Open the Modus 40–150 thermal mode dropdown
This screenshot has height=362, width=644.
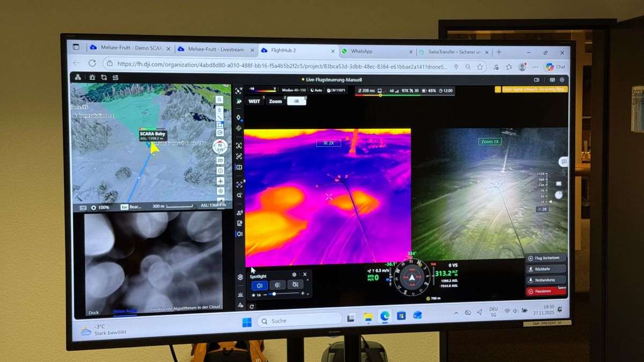tap(294, 90)
